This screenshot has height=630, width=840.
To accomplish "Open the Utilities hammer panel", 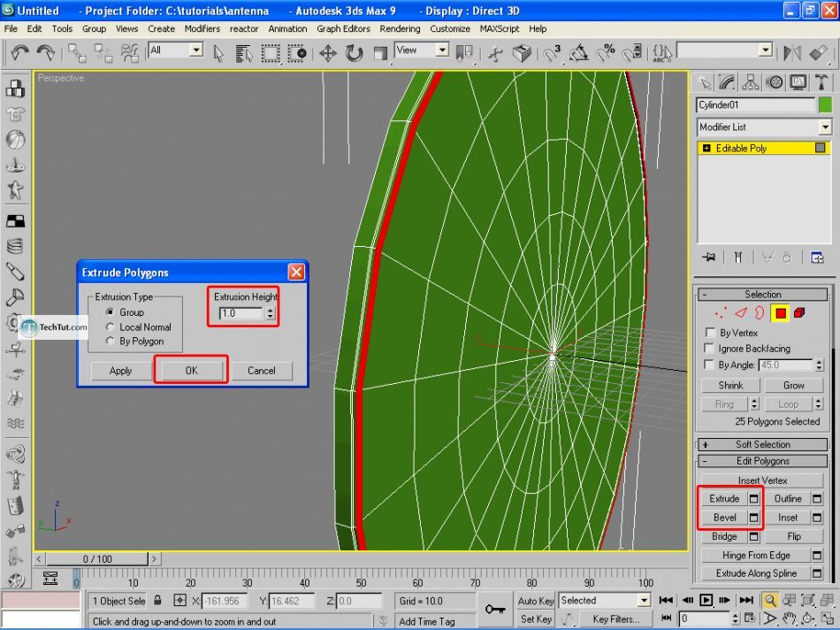I will coord(821,82).
